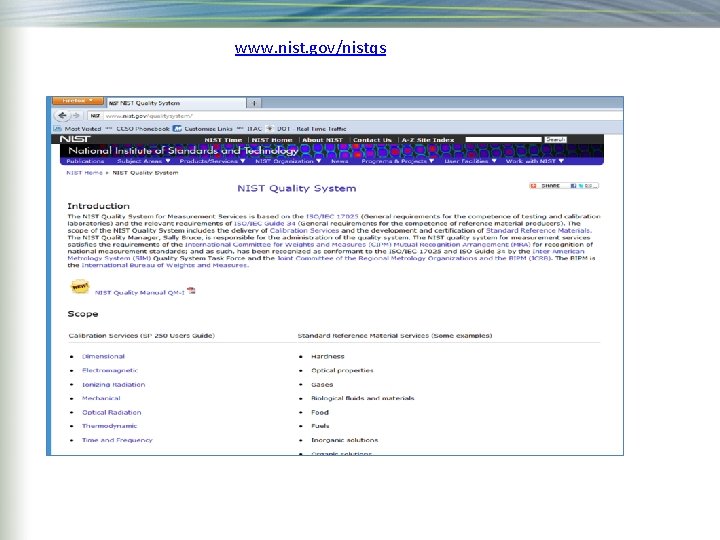
Task: Open a new browser tab with plus button
Action: 254,103
